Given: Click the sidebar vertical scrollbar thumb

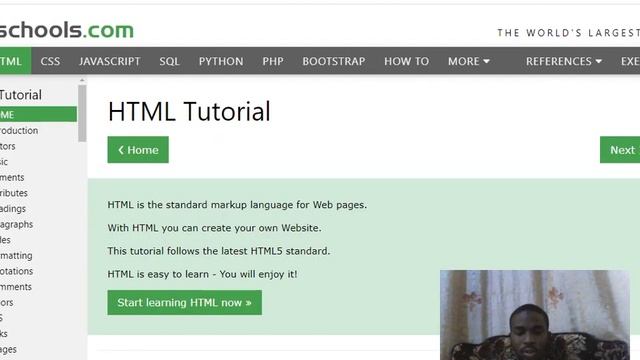Looking at the screenshot, I should [x=82, y=113].
